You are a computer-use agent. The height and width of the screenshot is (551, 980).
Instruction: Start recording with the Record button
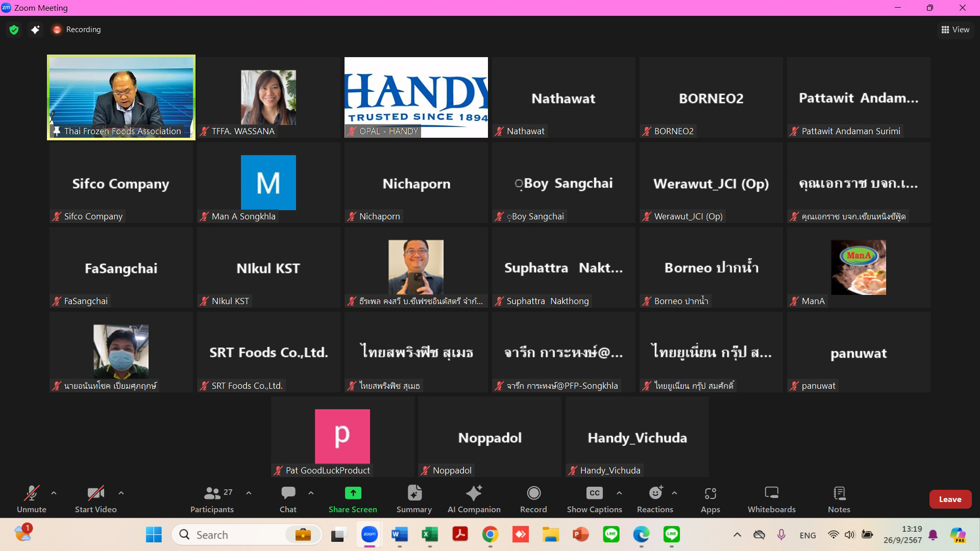click(x=533, y=499)
